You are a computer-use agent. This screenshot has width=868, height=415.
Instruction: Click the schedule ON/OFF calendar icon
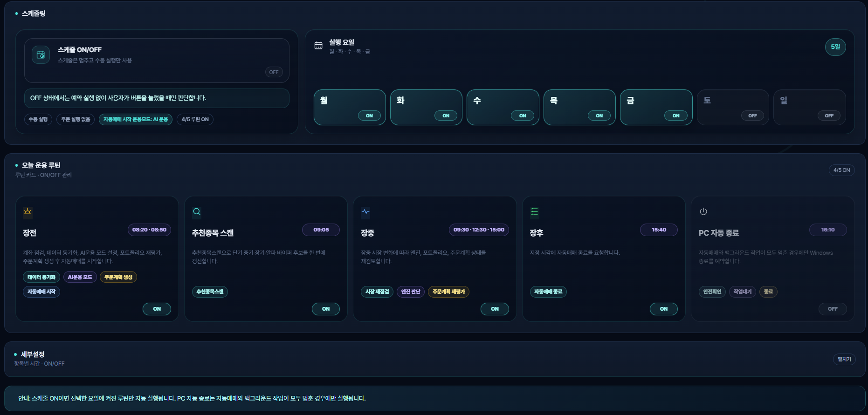(x=41, y=54)
